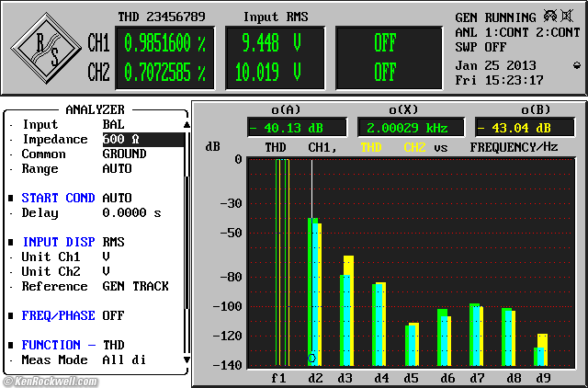Click the CH1 OFF display in third window
This screenshot has height=388, width=588.
coord(385,43)
